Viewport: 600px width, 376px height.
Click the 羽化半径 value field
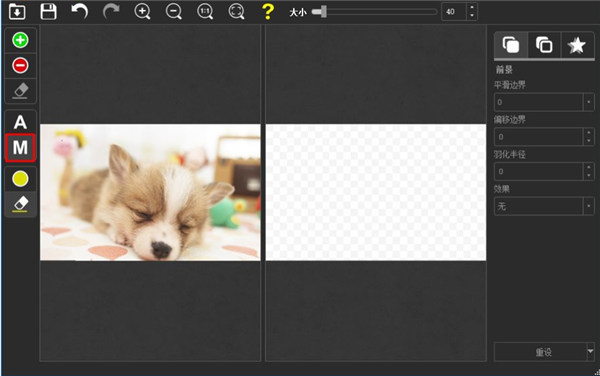(x=538, y=171)
